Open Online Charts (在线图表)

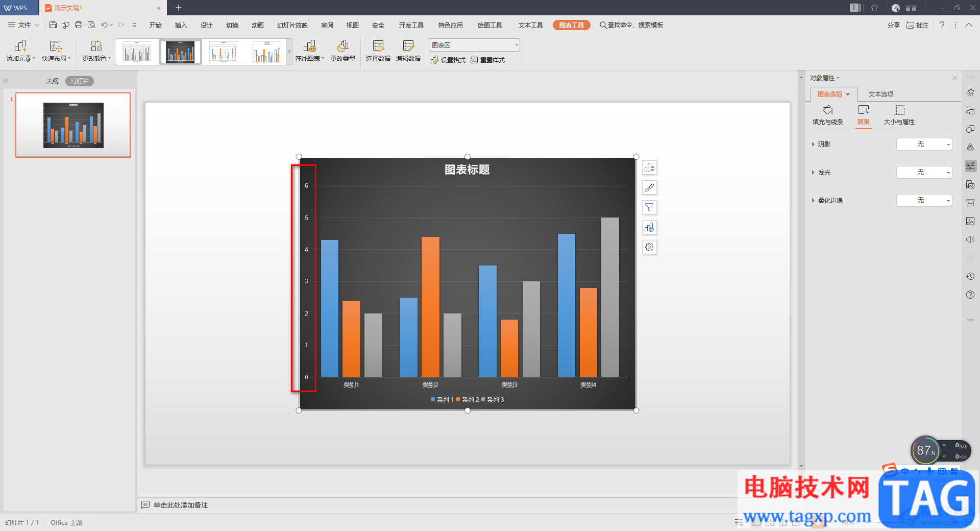[x=310, y=52]
